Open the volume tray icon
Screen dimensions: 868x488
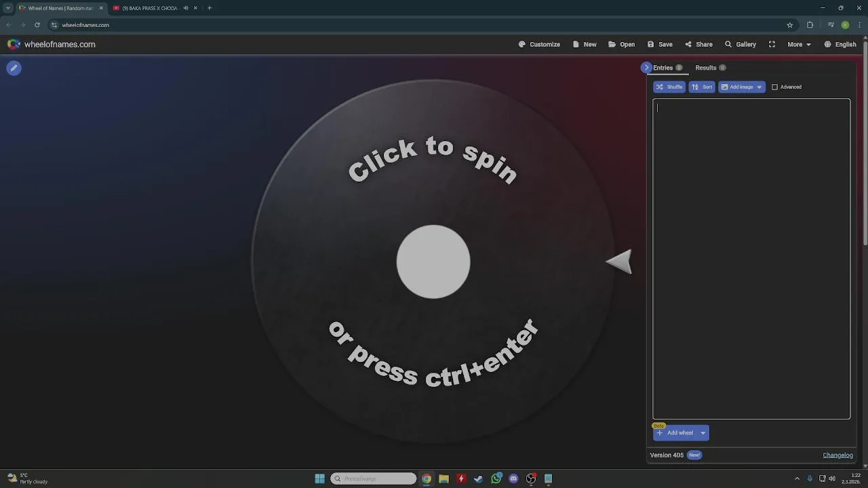(x=832, y=479)
